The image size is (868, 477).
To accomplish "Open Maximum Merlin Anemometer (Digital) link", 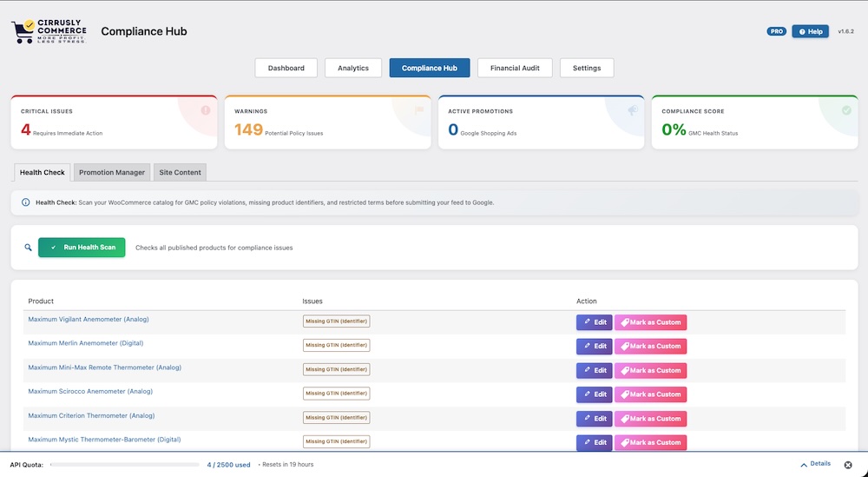I will coord(86,343).
